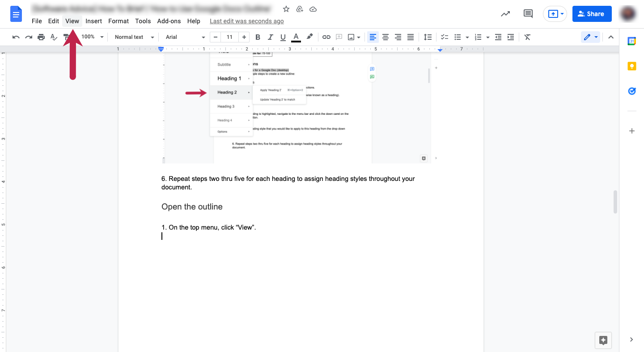Open the 100% zoom dropdown

click(x=92, y=37)
